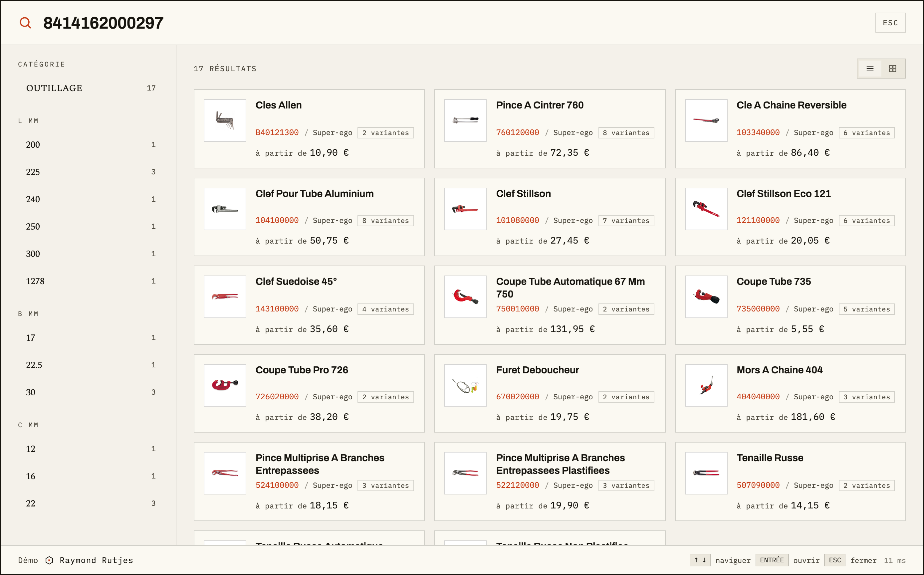Select L MM filter value 1278
Viewport: 924px width, 575px height.
91,282
